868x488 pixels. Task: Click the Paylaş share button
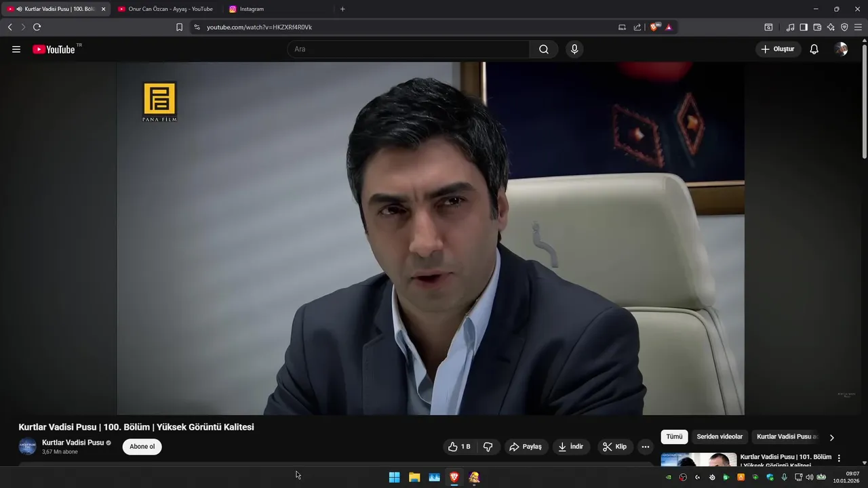pos(526,447)
